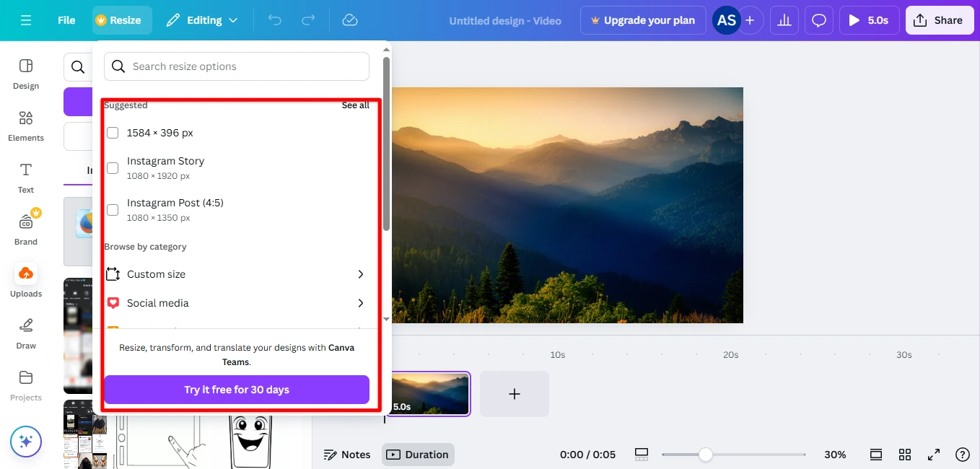Expand the Social media category
Viewport: 980px width, 469px height.
pos(237,303)
